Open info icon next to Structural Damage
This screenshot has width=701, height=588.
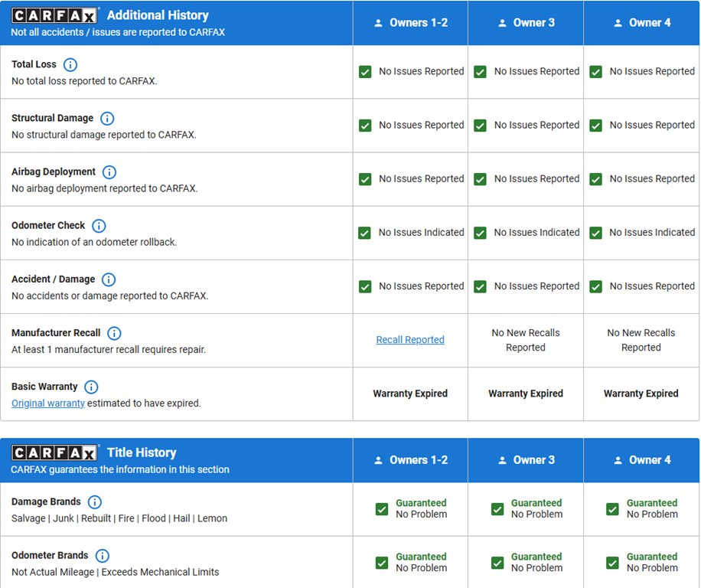click(107, 119)
